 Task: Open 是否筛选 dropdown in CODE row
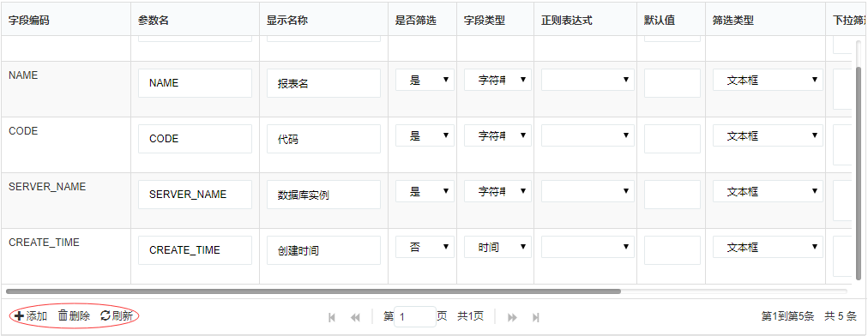point(425,135)
